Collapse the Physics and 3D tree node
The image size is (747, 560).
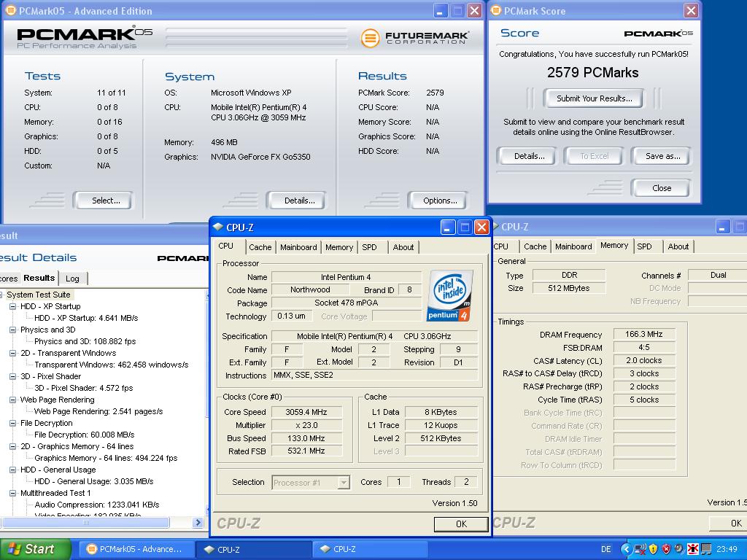[13, 330]
